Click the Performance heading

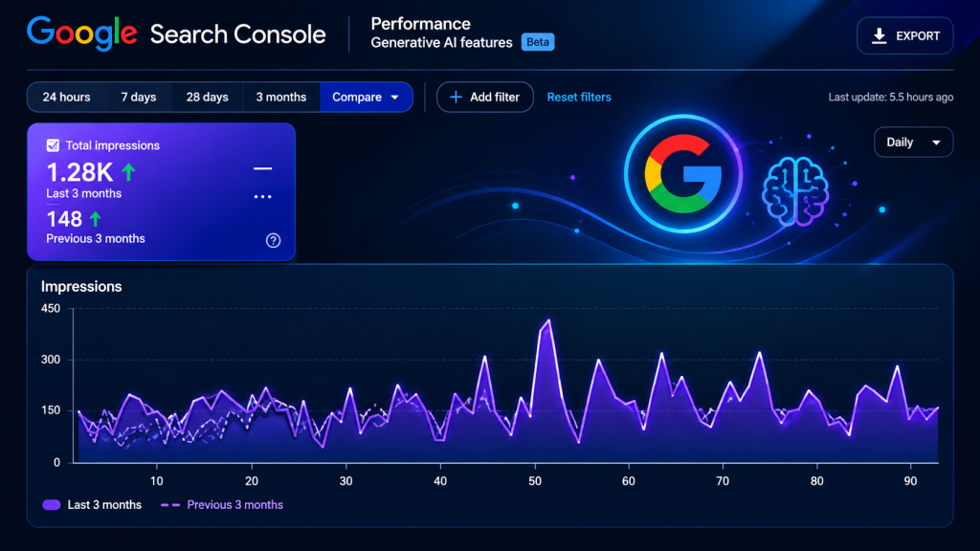point(421,24)
